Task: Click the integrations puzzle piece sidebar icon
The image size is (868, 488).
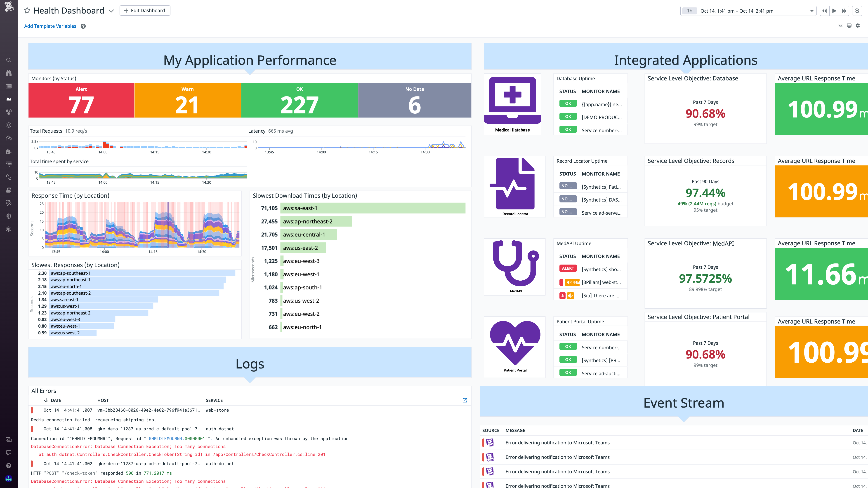Action: 9,151
